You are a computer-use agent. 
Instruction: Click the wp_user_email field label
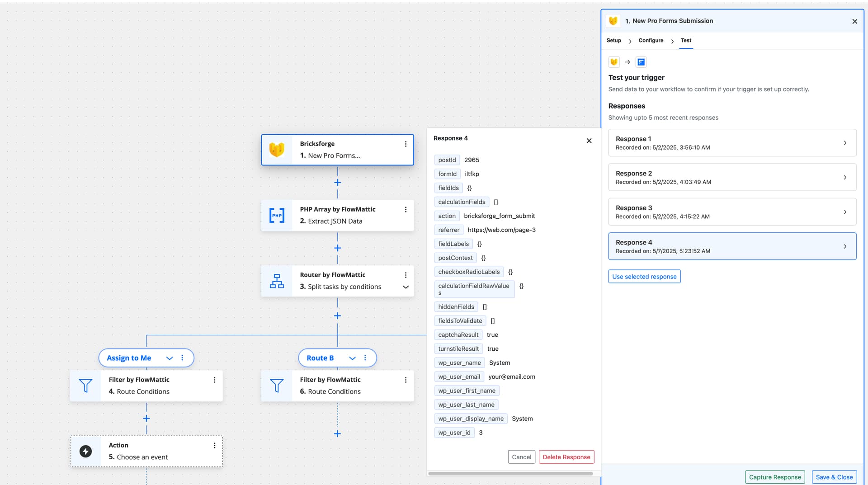pyautogui.click(x=459, y=377)
